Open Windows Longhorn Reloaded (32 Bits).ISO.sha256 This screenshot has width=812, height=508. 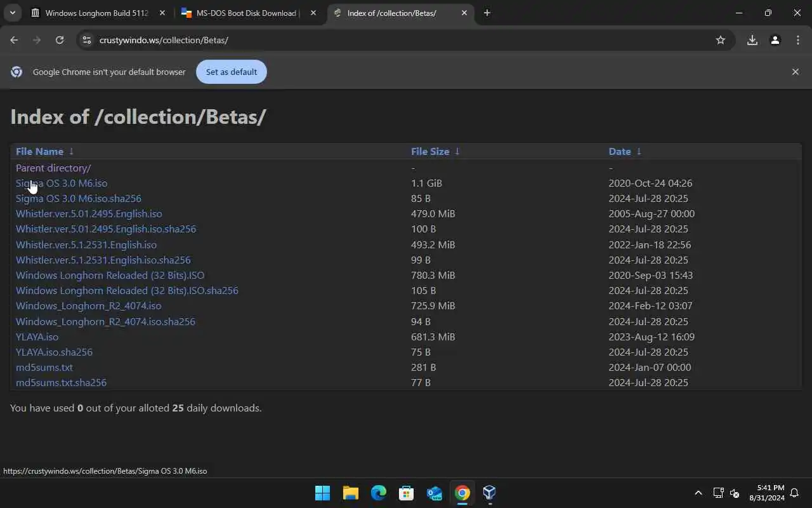pos(127,290)
